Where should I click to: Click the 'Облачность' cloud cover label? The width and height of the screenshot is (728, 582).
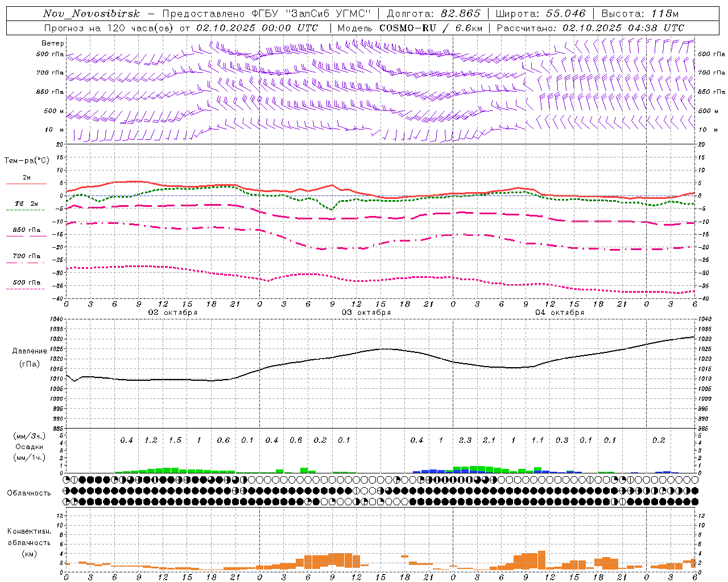tap(29, 493)
